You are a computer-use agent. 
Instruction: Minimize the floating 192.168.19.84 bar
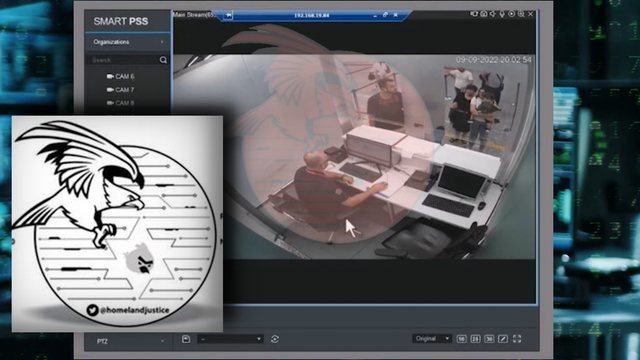coord(375,16)
